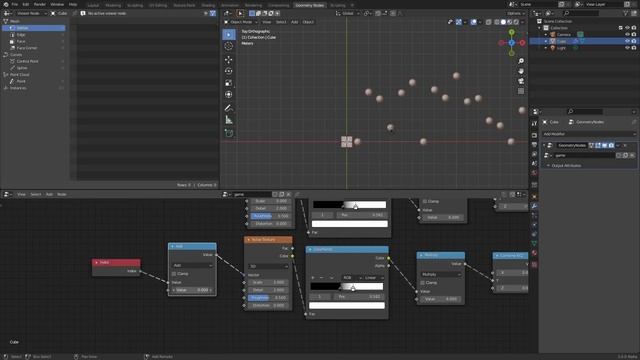Click the Y axis gizmo circle
Image resolution: width=640 pixels, height=360 pixels.
coord(511,32)
